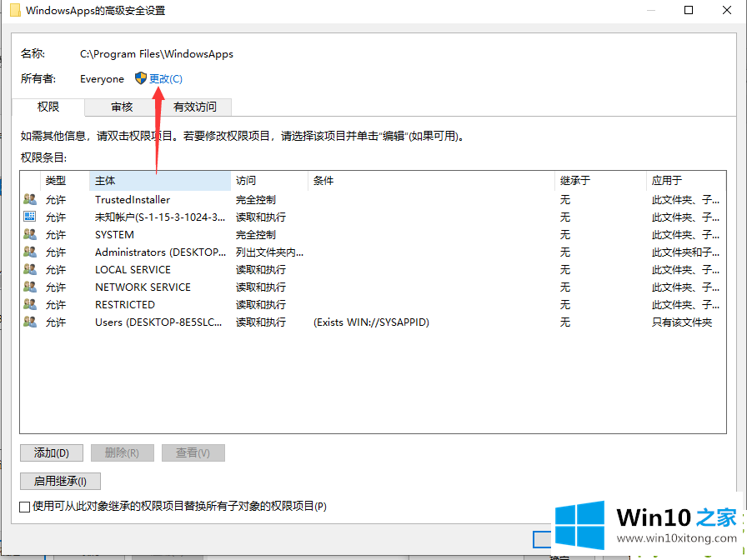Check the replace child object permissions checkbox
The height and width of the screenshot is (560, 747).
[25, 507]
